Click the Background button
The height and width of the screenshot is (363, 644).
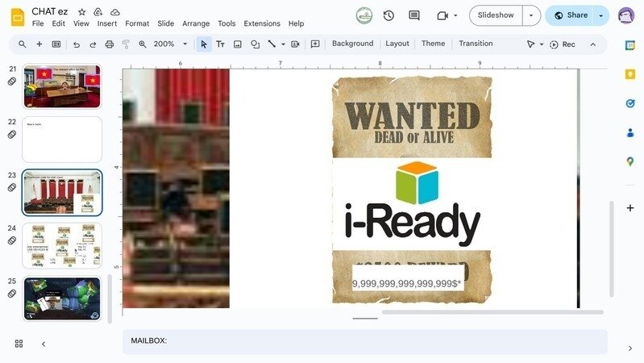coord(352,44)
